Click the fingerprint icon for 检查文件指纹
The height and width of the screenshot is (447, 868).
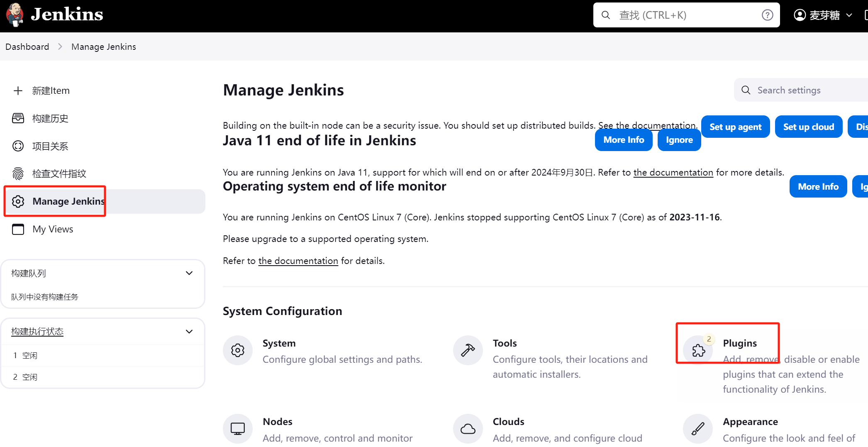18,173
